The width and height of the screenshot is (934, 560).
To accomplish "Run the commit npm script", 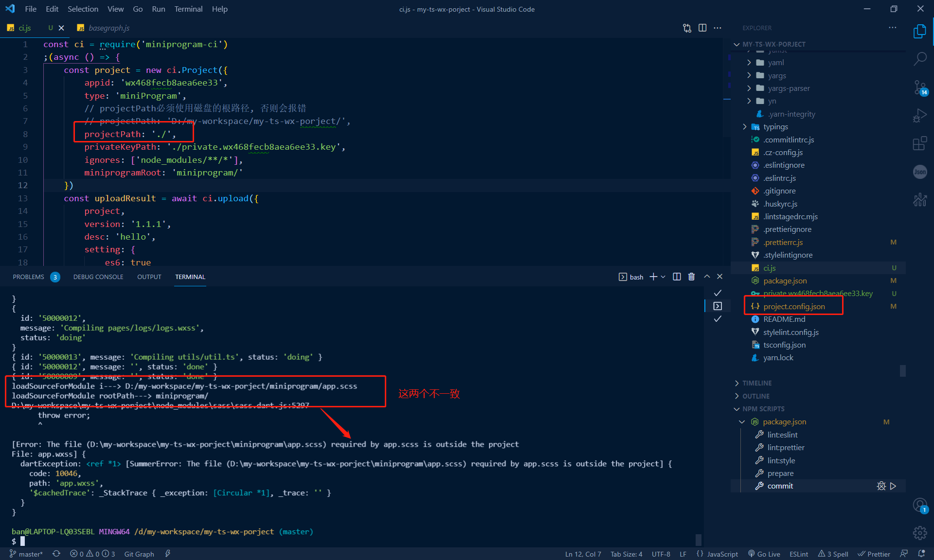I will 893,486.
